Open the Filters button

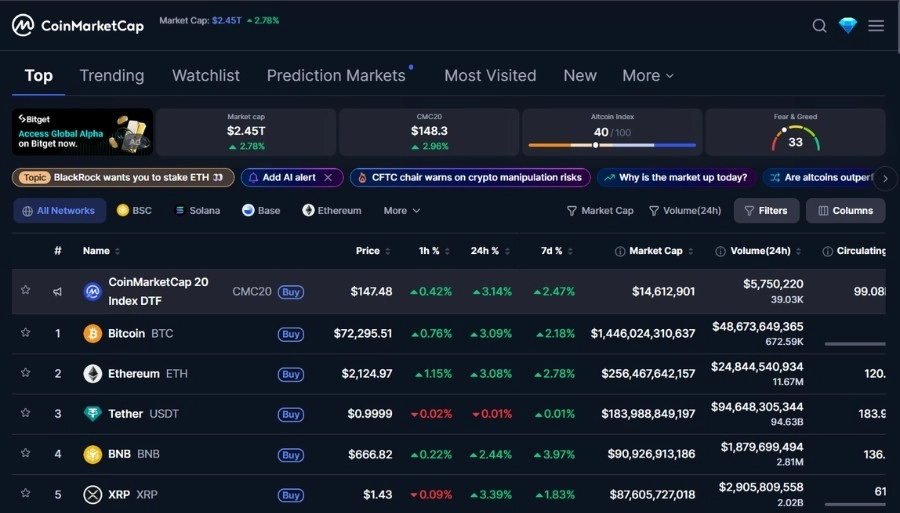(x=766, y=211)
